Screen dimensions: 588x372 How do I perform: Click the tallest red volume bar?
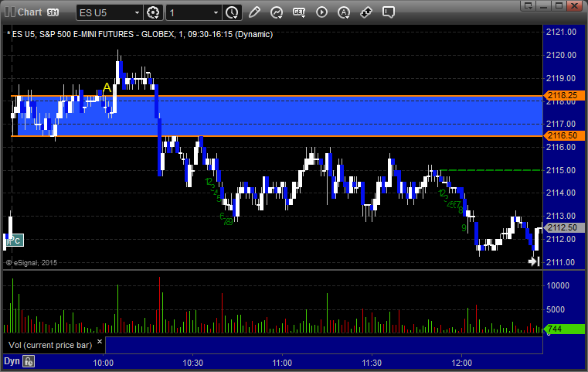(x=160, y=305)
